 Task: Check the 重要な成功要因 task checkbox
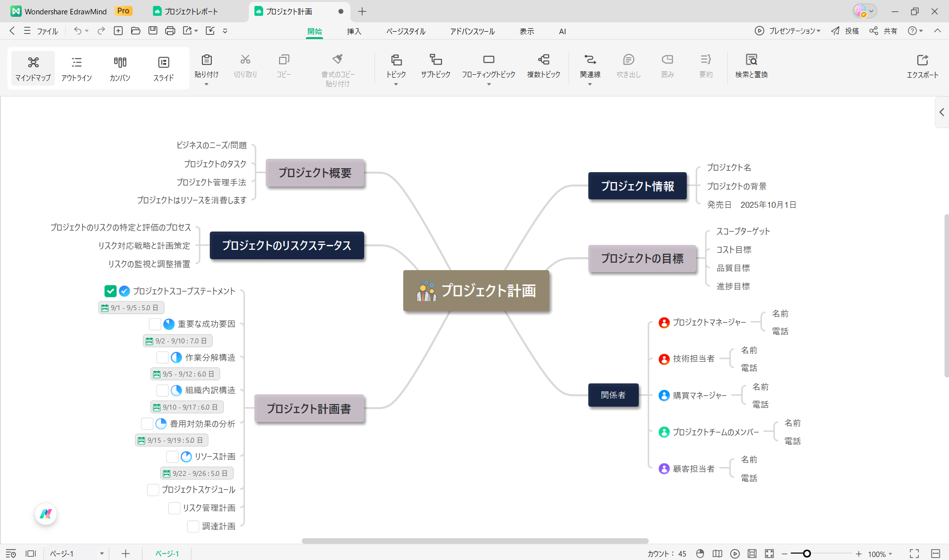[x=155, y=324]
